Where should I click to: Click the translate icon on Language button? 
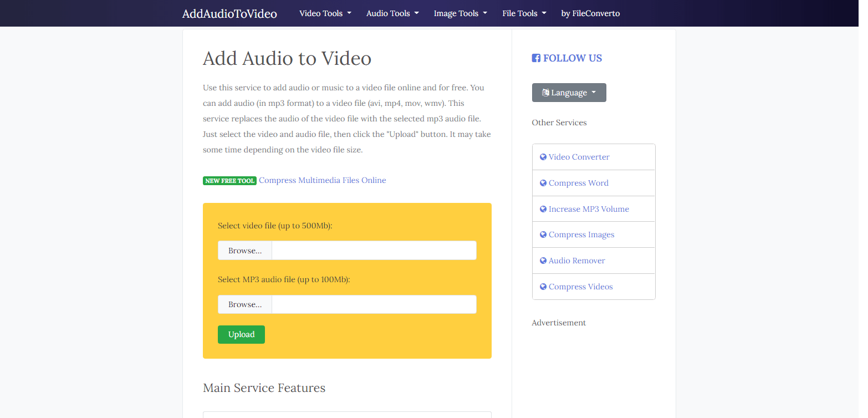(545, 93)
